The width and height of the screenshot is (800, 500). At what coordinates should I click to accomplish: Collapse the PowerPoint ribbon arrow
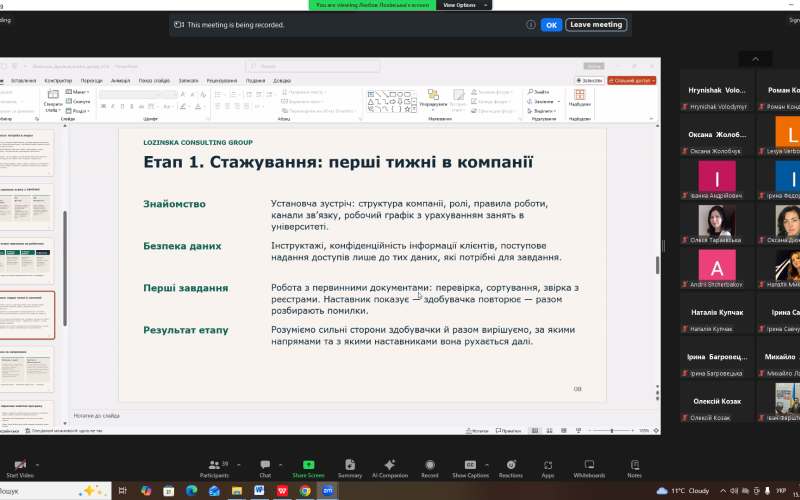(x=651, y=118)
